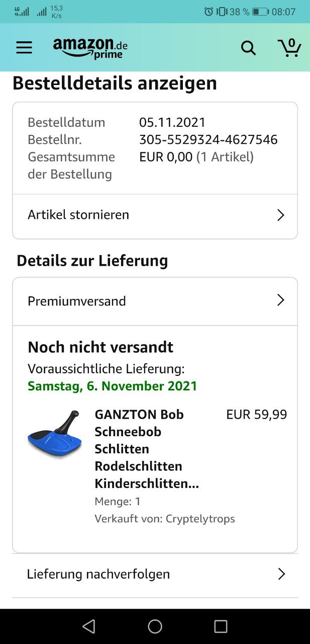Image resolution: width=310 pixels, height=644 pixels.
Task: Tap the alarm clock status icon
Action: click(209, 12)
